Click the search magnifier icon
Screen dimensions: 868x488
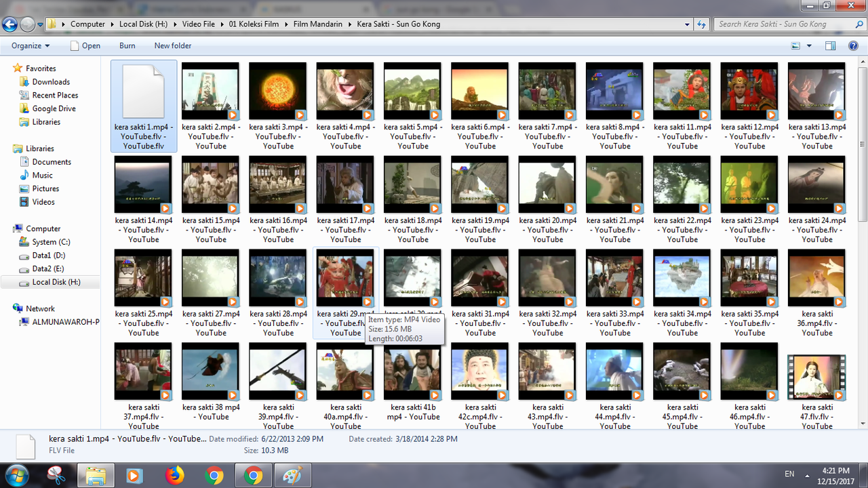[x=859, y=24]
